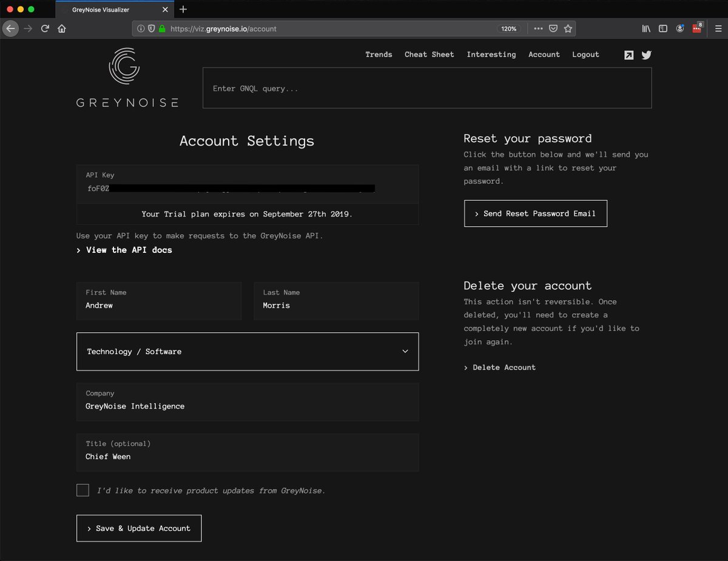Click the red extension icon with badge 8
This screenshot has width=728, height=561.
[698, 28]
